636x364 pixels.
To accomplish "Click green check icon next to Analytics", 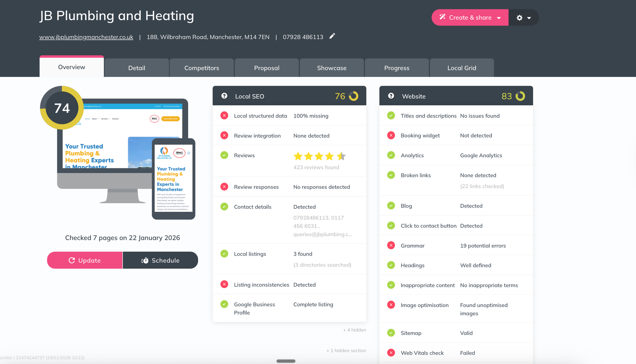I will [x=391, y=155].
